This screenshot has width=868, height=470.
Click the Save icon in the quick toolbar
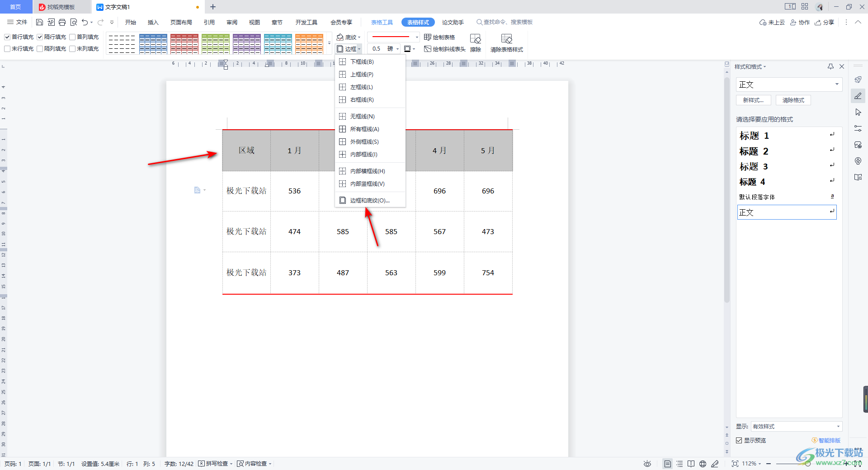39,22
